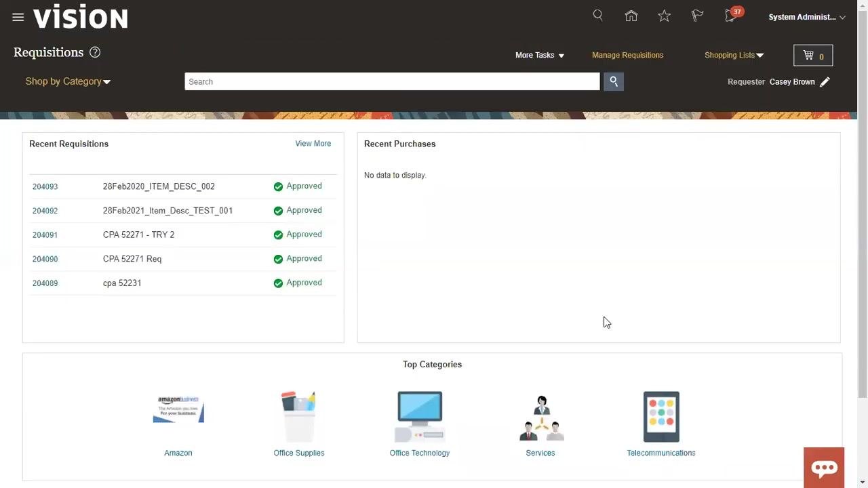Viewport: 868px width, 488px height.
Task: Click the CPA 52271 - TRY 2 description
Action: click(138, 235)
